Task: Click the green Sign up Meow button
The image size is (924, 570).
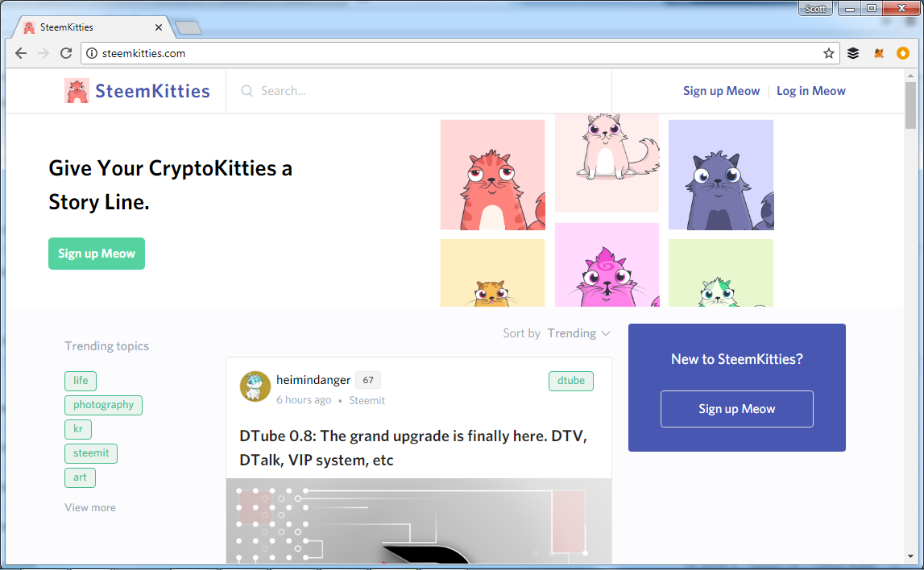Action: click(x=97, y=254)
